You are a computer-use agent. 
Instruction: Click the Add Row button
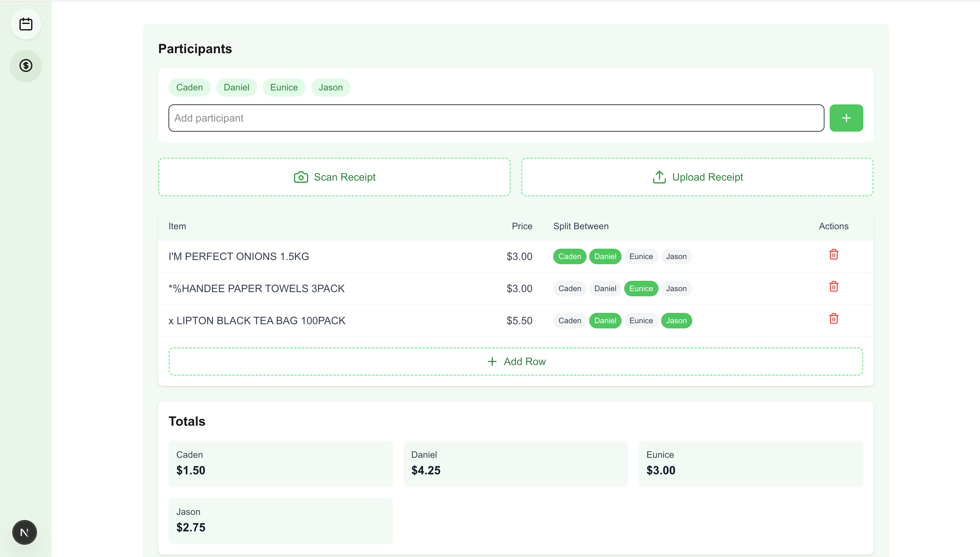[x=516, y=361]
